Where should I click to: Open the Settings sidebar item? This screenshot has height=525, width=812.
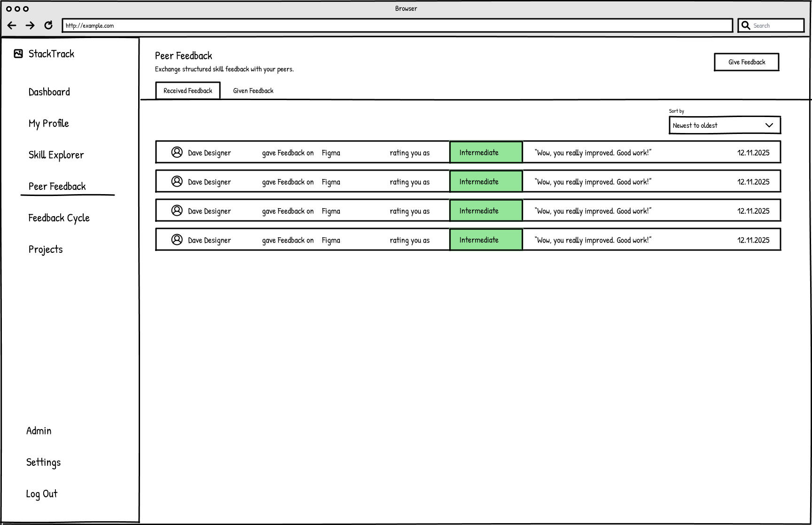(43, 462)
